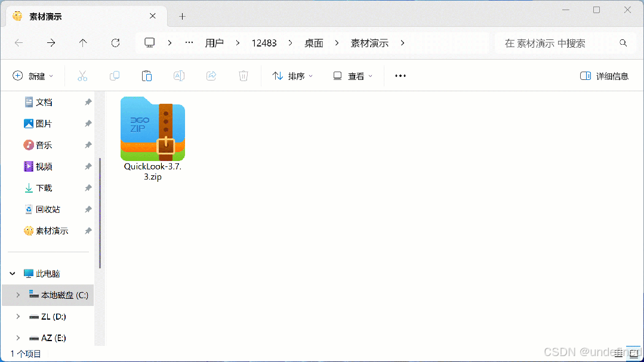Image resolution: width=644 pixels, height=362 pixels.
Task: Select the Cut icon in the toolbar
Action: 82,76
